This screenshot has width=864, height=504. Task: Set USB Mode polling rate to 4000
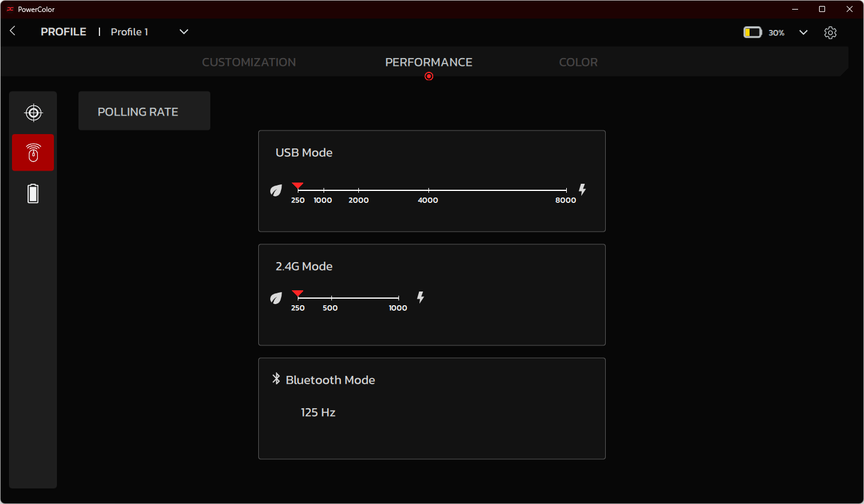point(428,190)
